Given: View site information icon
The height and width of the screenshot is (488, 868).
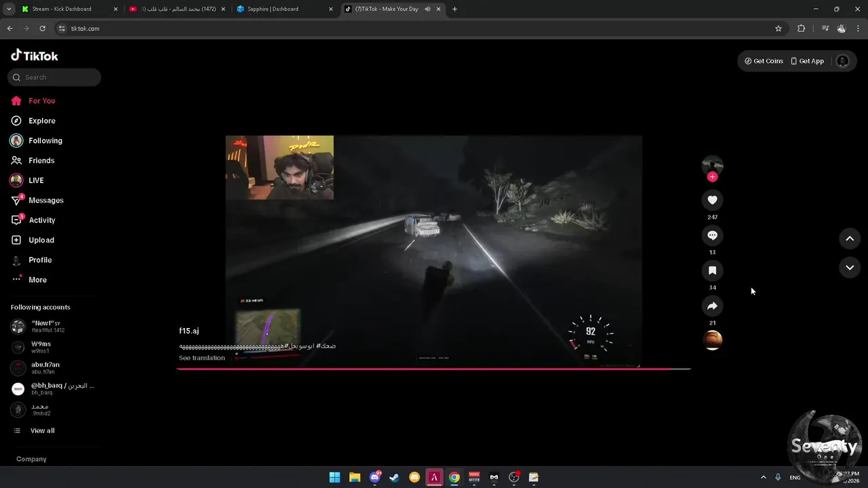Looking at the screenshot, I should (x=62, y=28).
